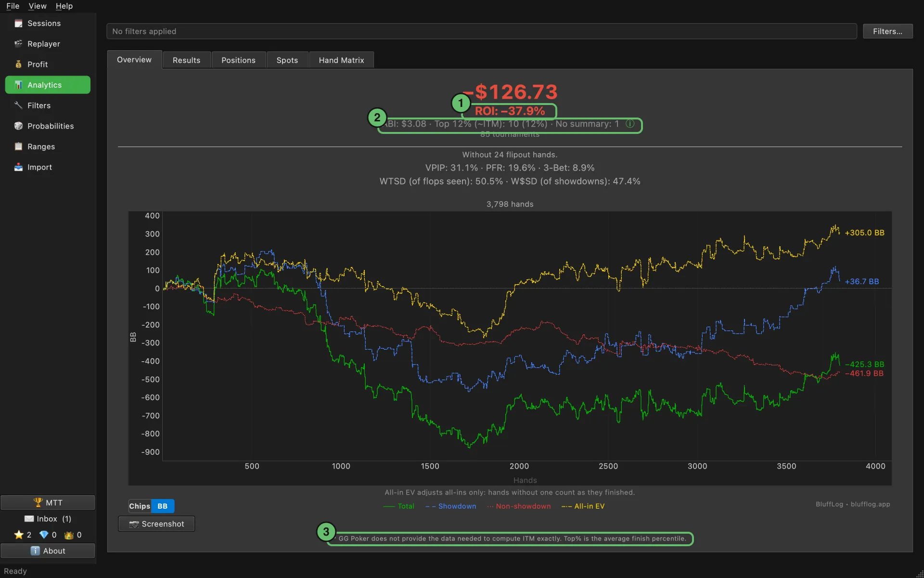Click the Screenshot button label

tap(163, 524)
